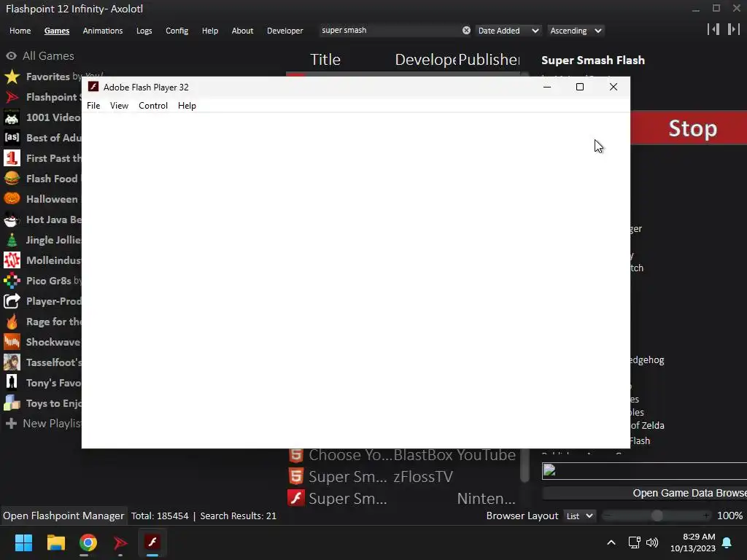The width and height of the screenshot is (747, 560).
Task: Click the Molleindustria playlist icon
Action: pos(12,260)
